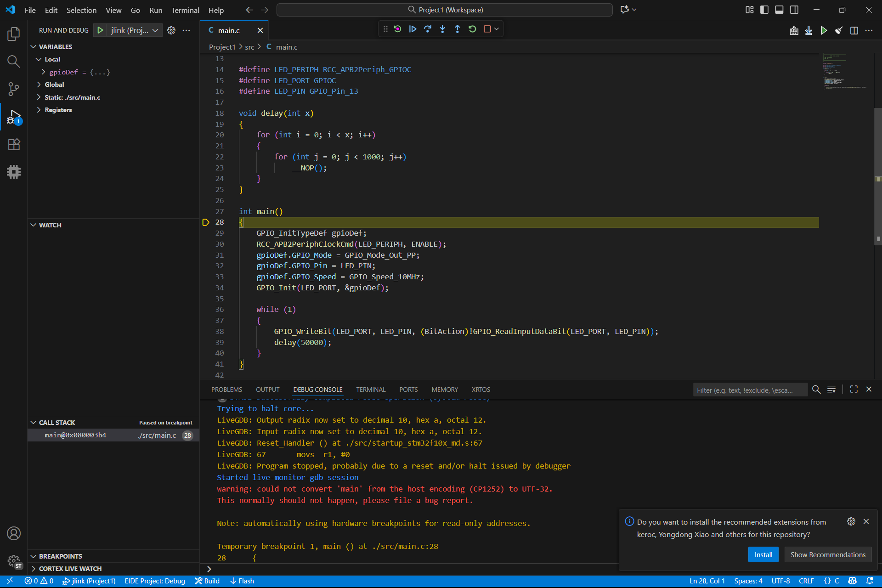This screenshot has width=882, height=588.
Task: Open the Selection menu
Action: pyautogui.click(x=81, y=10)
